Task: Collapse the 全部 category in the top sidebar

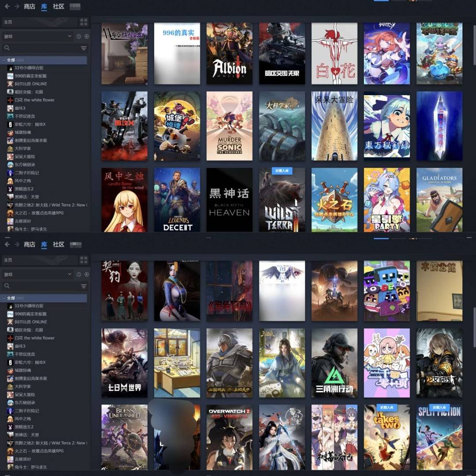Action: click(x=4, y=60)
